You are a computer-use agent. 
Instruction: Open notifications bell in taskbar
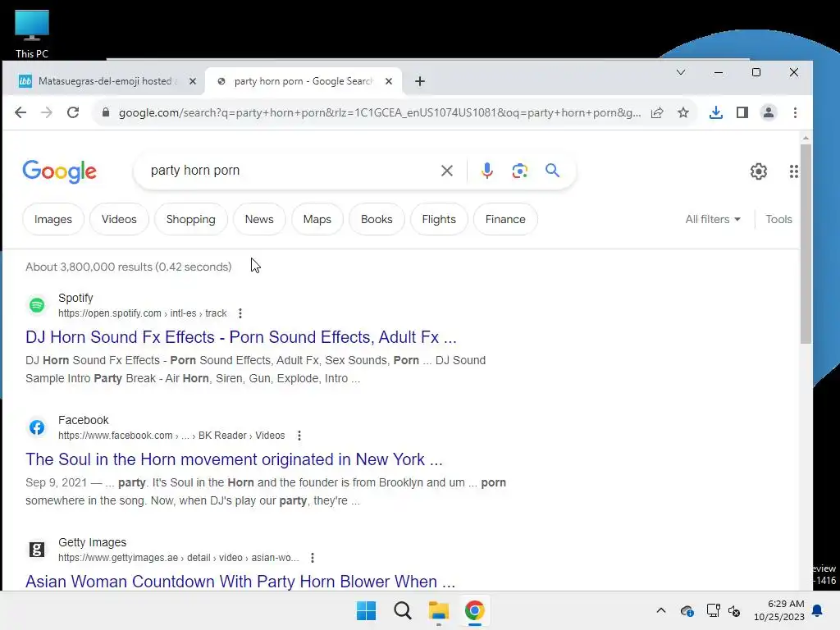pos(818,610)
